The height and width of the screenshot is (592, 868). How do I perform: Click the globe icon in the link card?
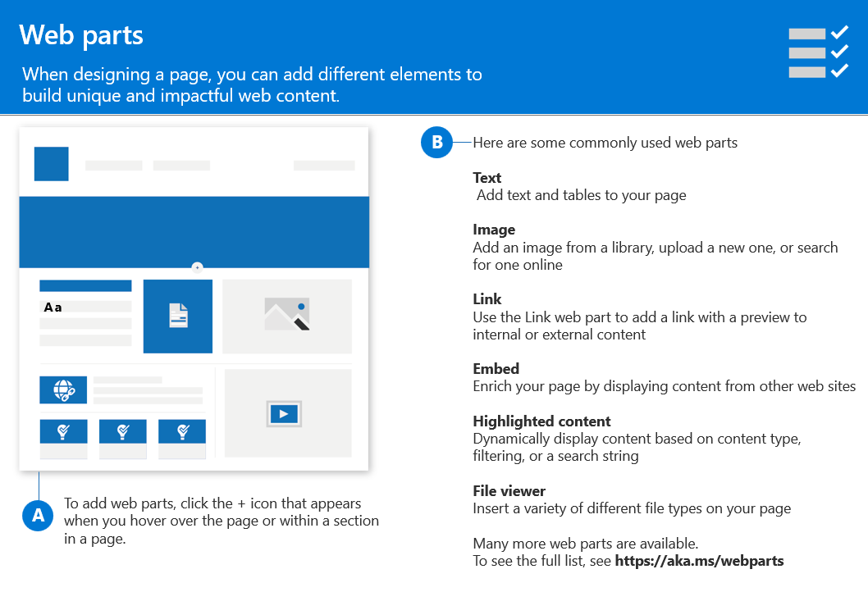click(x=63, y=389)
